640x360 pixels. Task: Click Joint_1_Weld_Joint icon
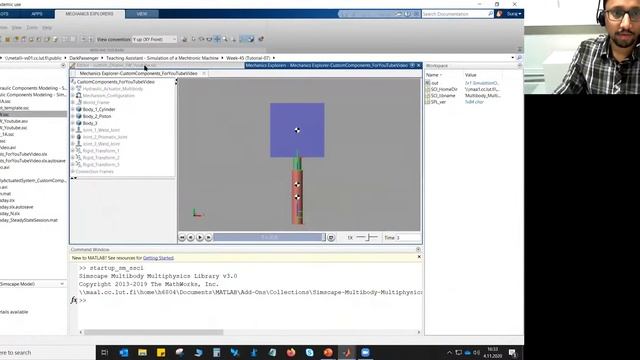pyautogui.click(x=79, y=130)
